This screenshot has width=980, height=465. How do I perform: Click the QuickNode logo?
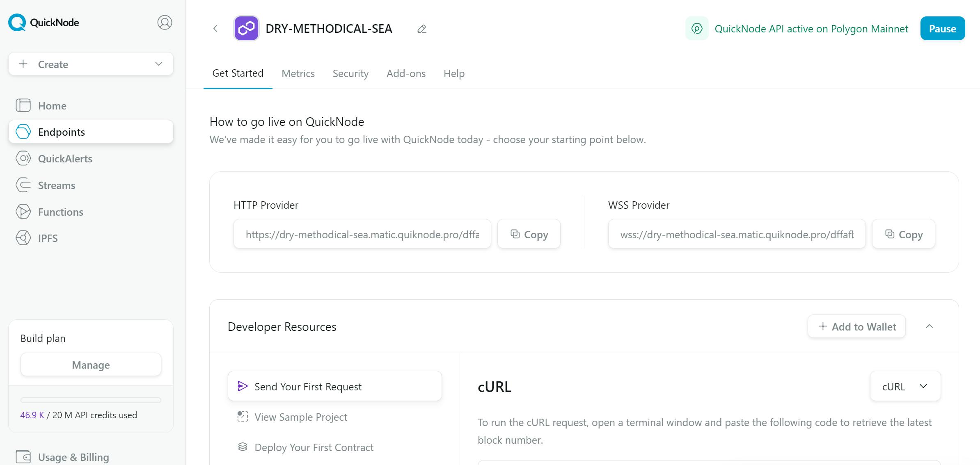44,23
